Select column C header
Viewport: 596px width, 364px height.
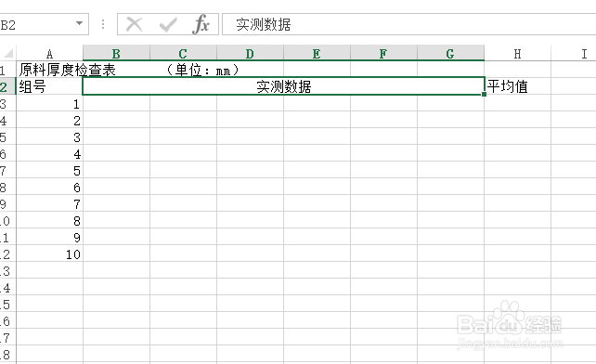pyautogui.click(x=183, y=54)
